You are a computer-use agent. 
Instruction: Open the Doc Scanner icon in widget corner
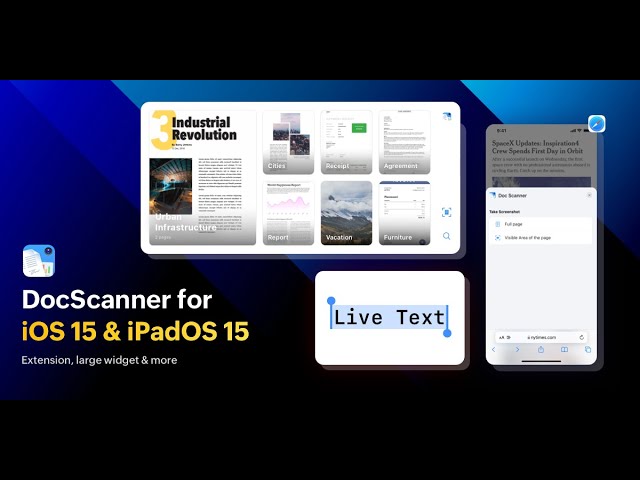pyautogui.click(x=446, y=117)
